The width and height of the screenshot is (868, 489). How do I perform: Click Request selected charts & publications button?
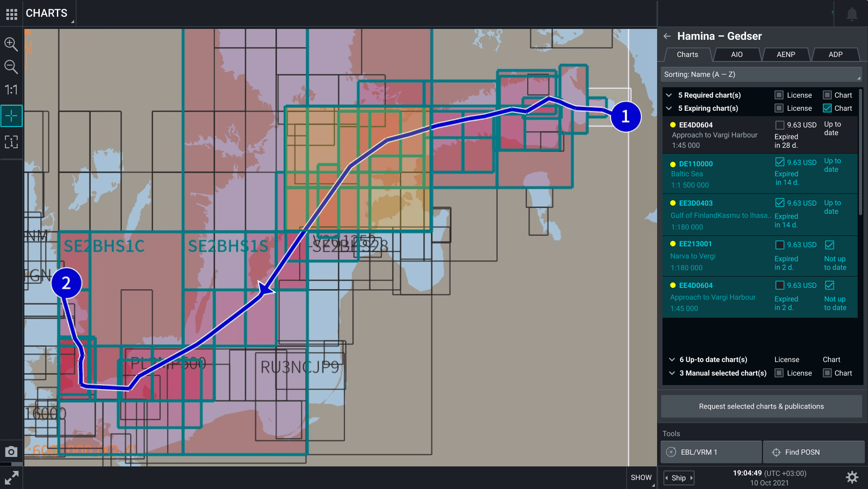(x=761, y=406)
